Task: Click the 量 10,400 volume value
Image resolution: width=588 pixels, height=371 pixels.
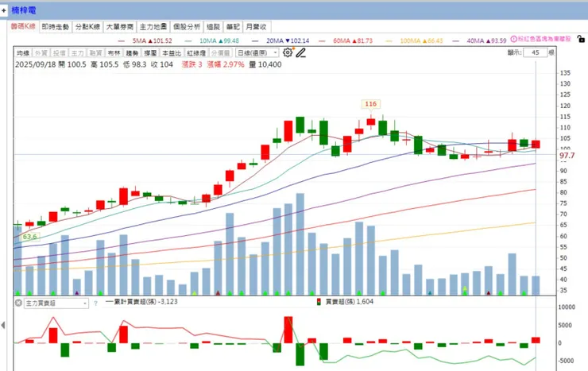Action: [265, 64]
